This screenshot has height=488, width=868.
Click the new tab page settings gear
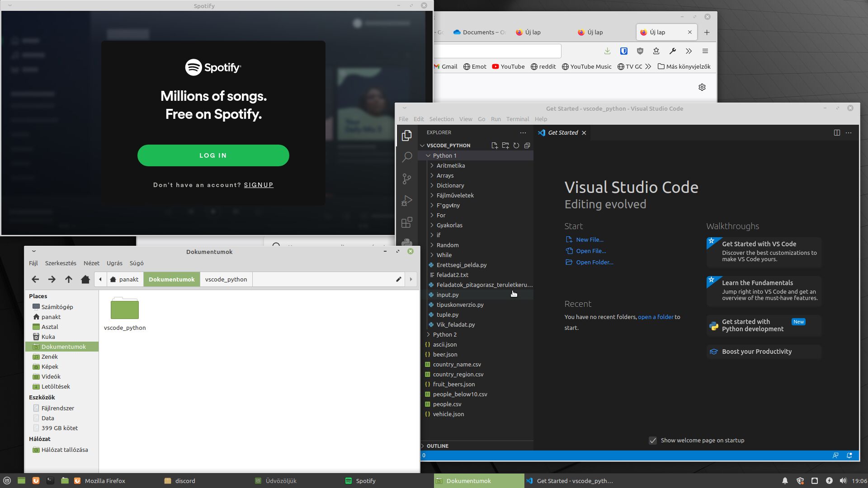pyautogui.click(x=702, y=87)
